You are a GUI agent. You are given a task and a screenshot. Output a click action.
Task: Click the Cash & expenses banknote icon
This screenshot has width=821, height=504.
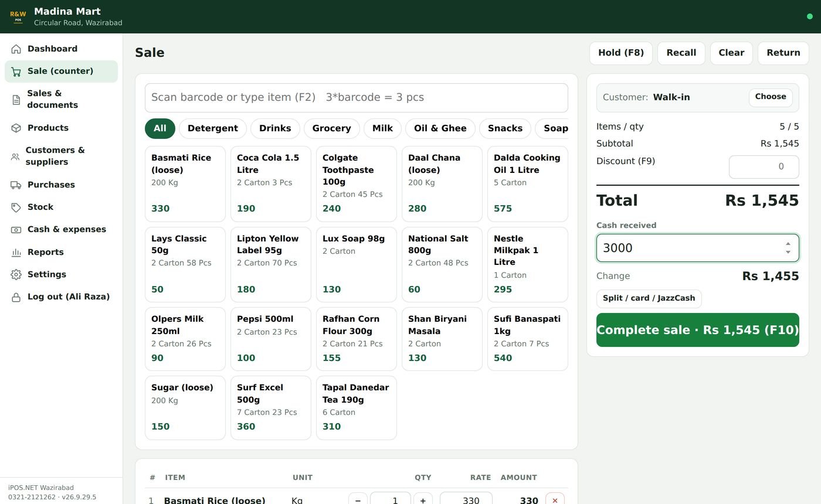[x=16, y=230]
